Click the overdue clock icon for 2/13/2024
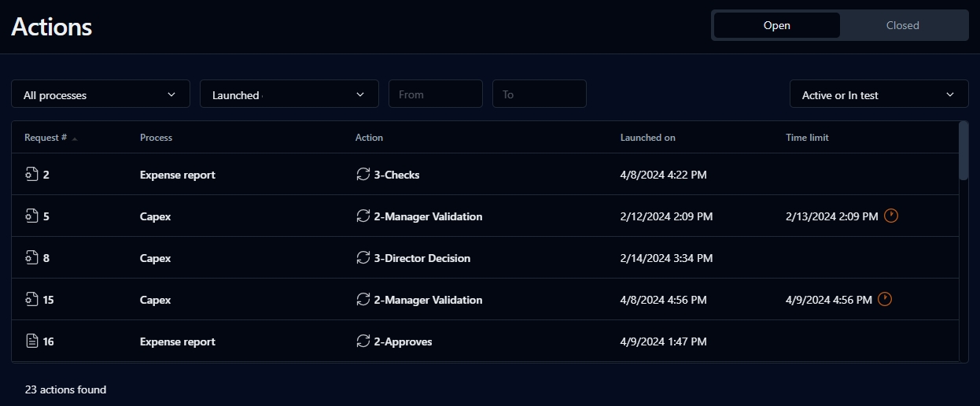This screenshot has height=406, width=980. (x=891, y=216)
